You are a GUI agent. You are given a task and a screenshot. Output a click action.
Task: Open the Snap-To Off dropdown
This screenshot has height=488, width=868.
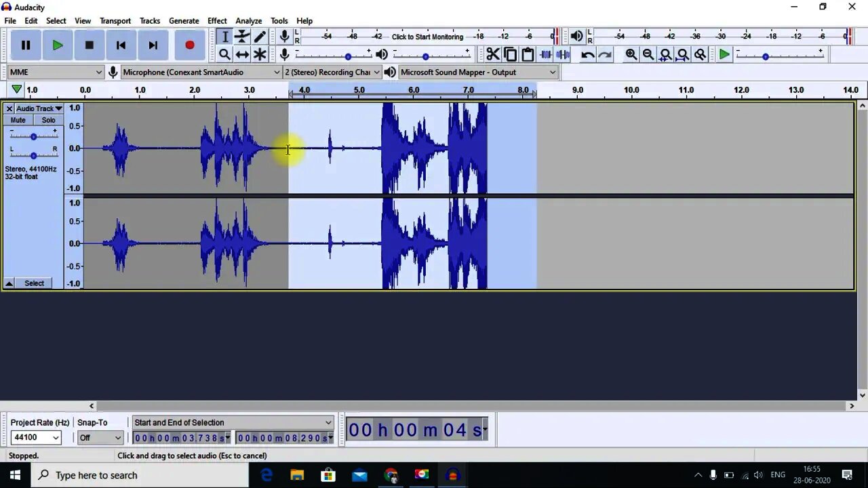tap(100, 438)
